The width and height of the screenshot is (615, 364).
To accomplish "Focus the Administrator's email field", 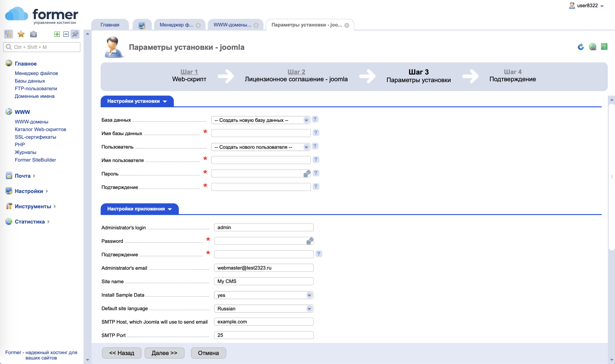I will click(264, 268).
